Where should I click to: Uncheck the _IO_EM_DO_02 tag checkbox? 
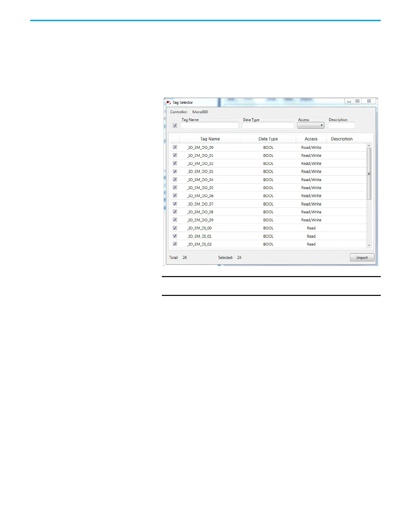click(175, 163)
